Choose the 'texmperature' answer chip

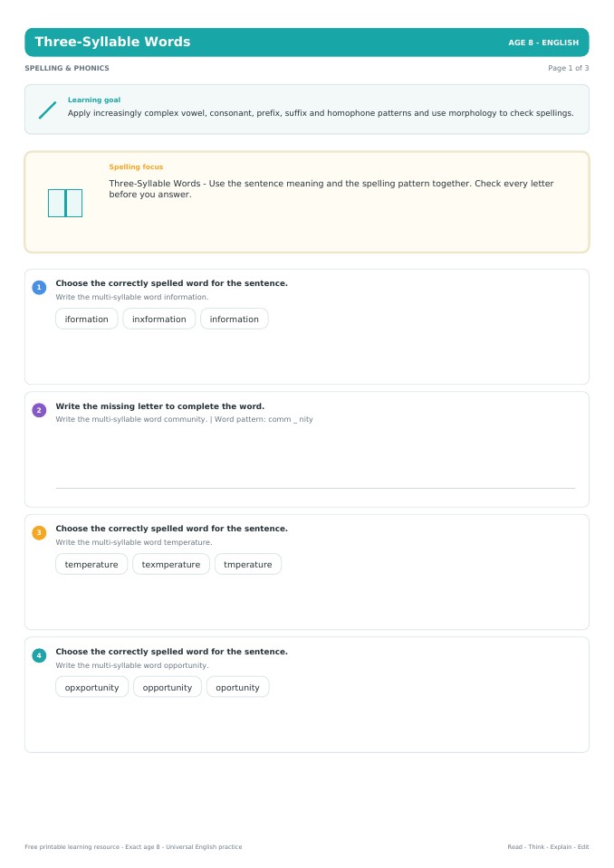[x=171, y=564]
